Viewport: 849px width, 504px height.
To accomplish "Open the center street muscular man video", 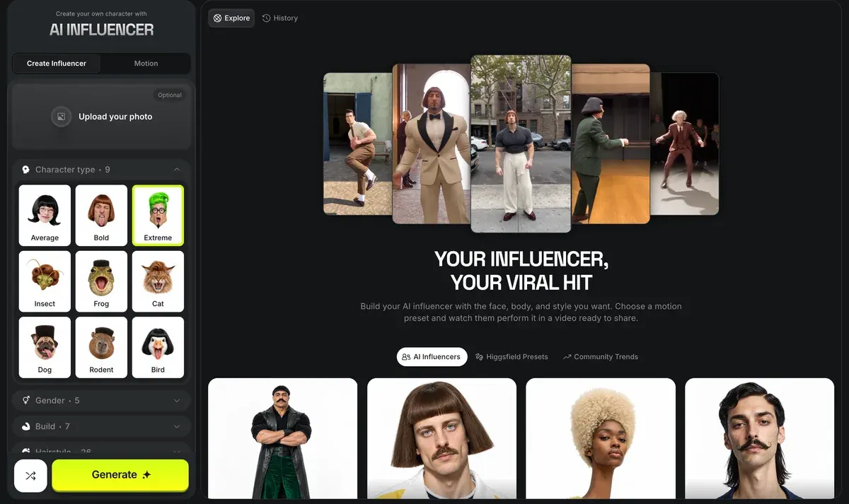I will point(521,143).
